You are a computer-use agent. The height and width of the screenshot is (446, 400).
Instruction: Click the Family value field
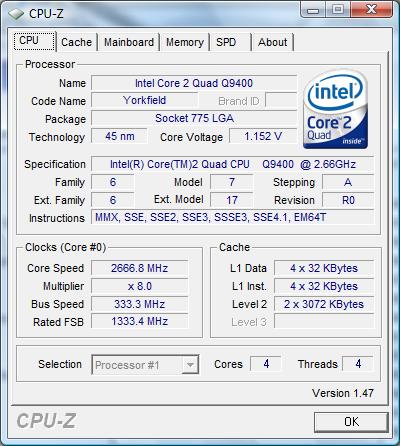(113, 182)
